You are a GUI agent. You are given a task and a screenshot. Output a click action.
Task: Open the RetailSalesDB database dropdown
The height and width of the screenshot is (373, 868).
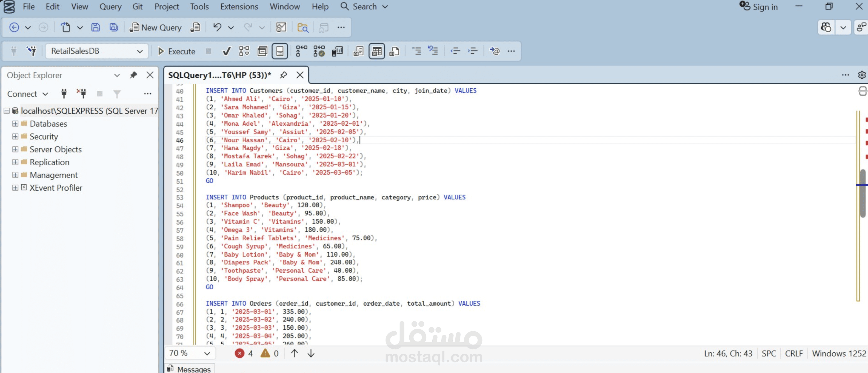139,51
